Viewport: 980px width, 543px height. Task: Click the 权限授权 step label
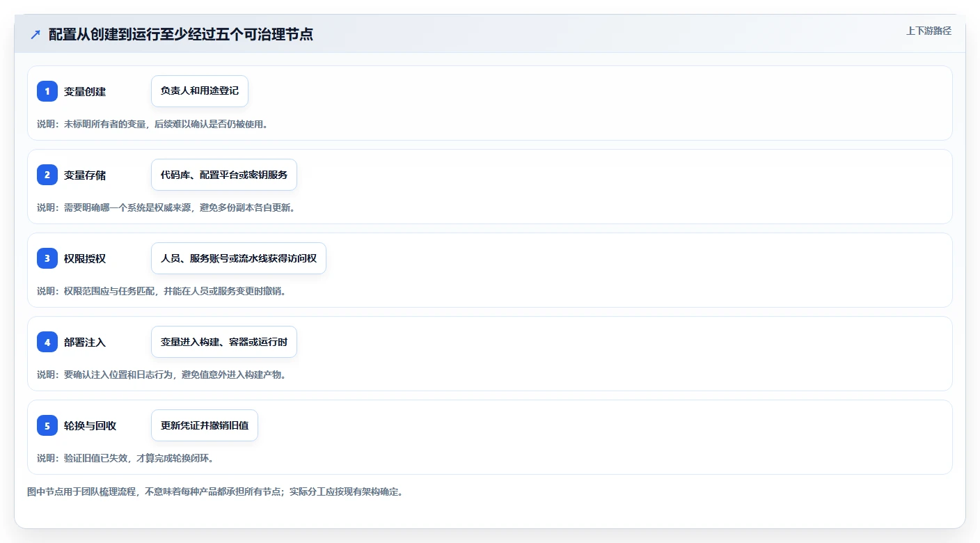coord(85,258)
